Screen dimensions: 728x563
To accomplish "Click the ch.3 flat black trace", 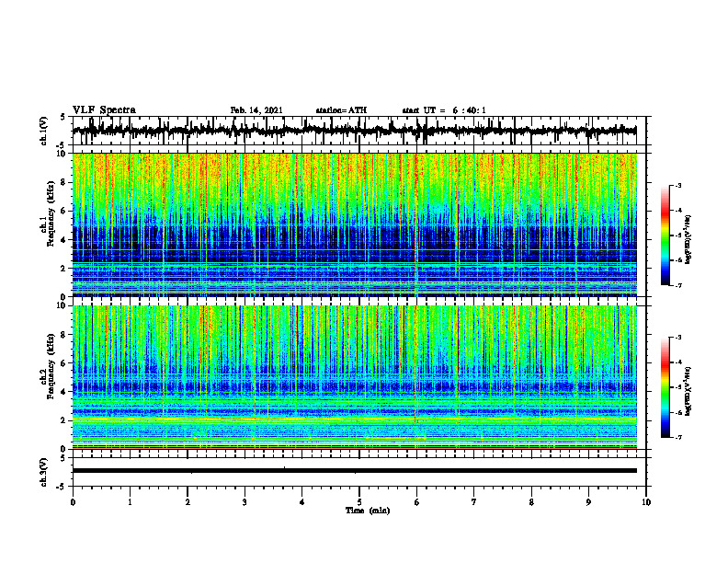I will coord(354,471).
